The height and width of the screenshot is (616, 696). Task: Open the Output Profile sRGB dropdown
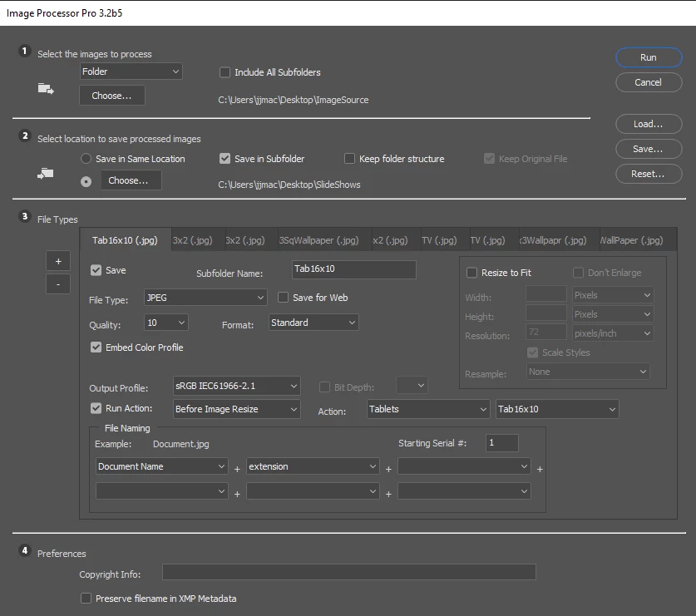click(237, 386)
